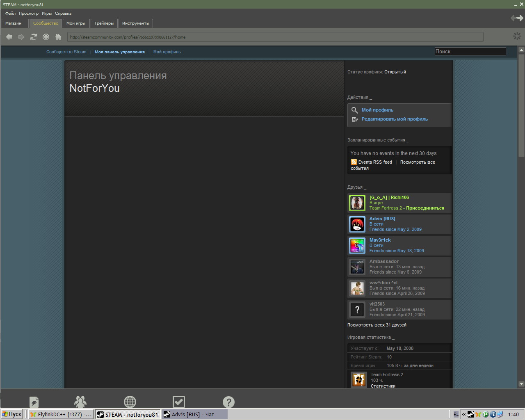This screenshot has width=525, height=420.
Task: Switch to the Трейлеры tab
Action: pos(104,23)
